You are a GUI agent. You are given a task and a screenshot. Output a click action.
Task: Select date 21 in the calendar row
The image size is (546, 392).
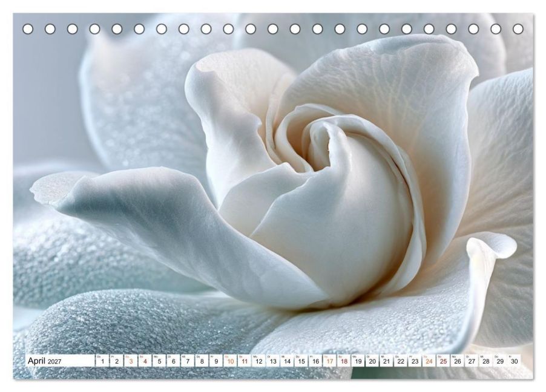click(387, 361)
